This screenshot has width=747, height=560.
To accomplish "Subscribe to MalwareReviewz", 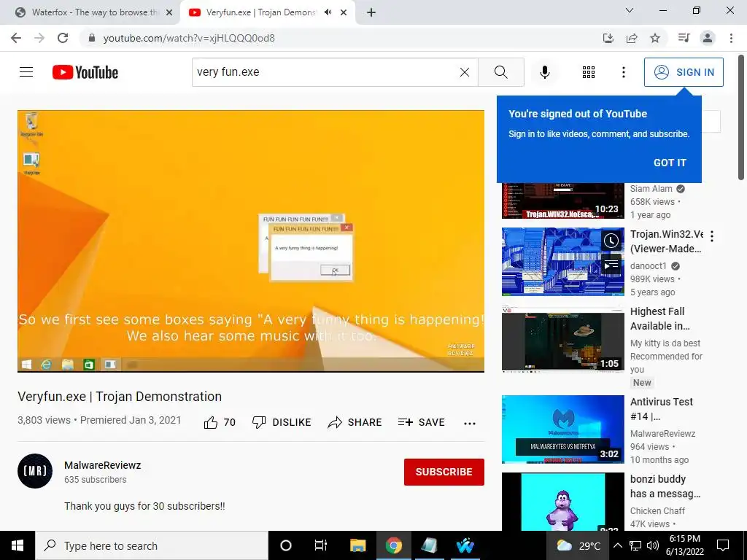I will [444, 472].
